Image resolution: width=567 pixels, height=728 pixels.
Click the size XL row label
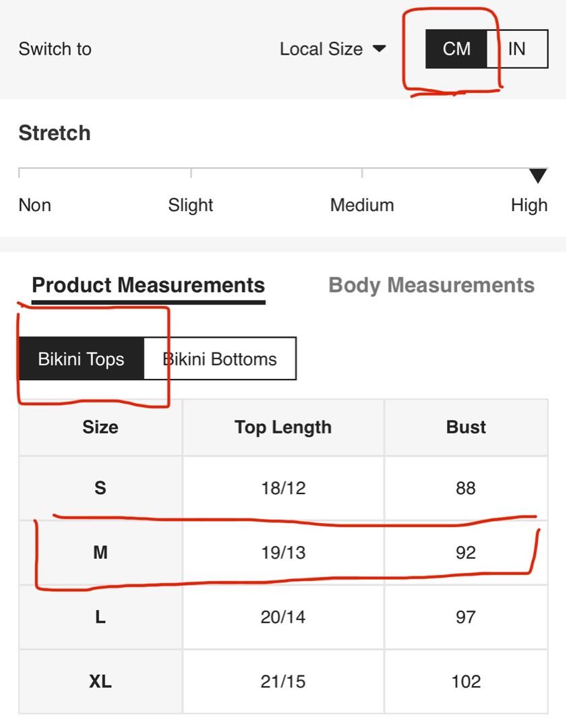coord(100,681)
